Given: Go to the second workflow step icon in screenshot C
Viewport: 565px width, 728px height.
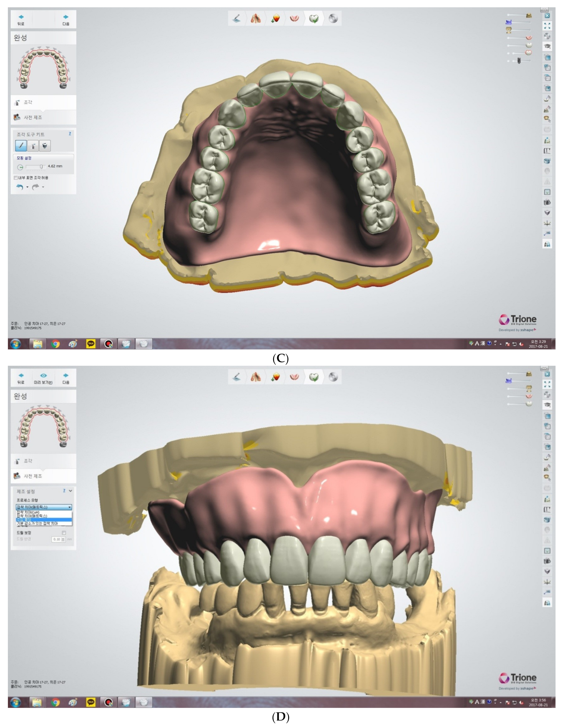Looking at the screenshot, I should 256,18.
